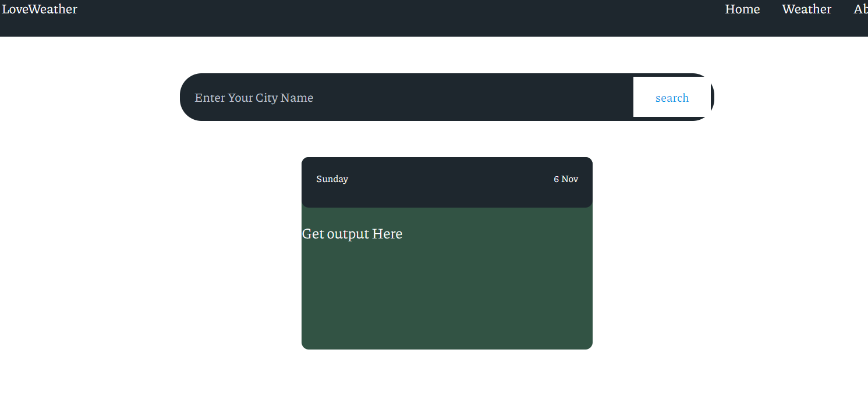Click the dark header of the weather card
The height and width of the screenshot is (410, 868).
point(447,182)
